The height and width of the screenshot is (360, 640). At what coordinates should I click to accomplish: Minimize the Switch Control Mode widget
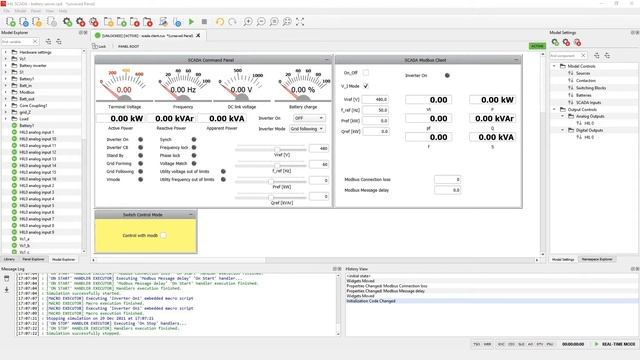191,214
